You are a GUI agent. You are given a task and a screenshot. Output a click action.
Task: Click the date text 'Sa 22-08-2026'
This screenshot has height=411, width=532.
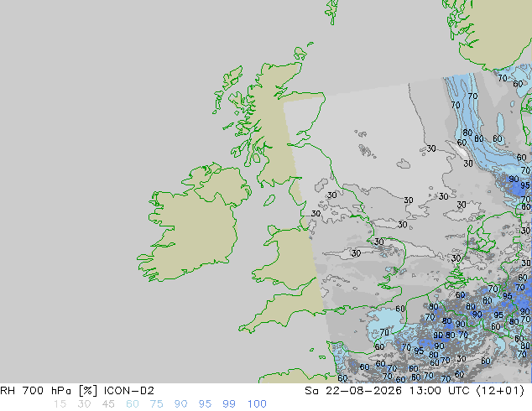(x=353, y=391)
